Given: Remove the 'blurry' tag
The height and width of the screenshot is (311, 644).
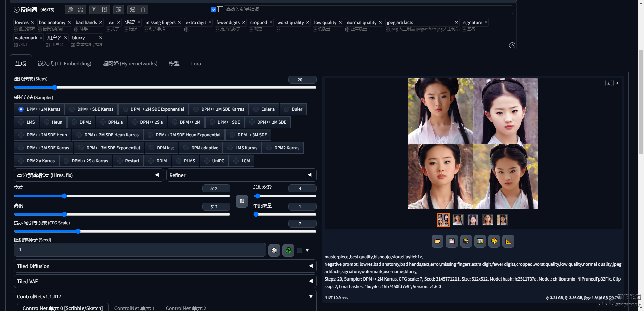Looking at the screenshot, I should point(101,38).
